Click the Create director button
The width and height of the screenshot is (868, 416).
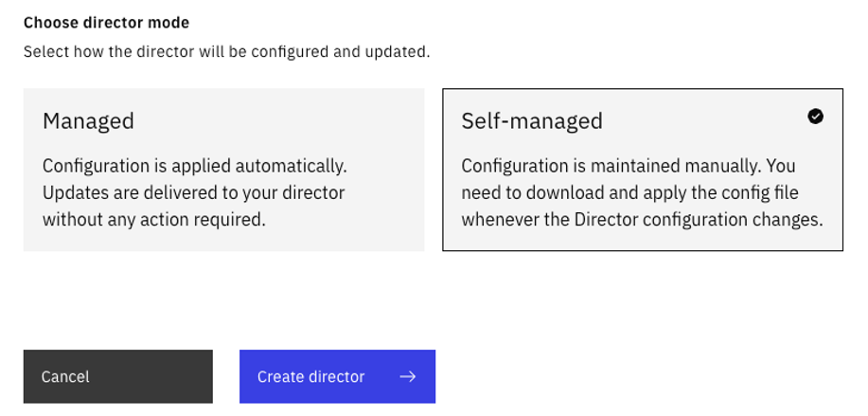[x=338, y=376]
